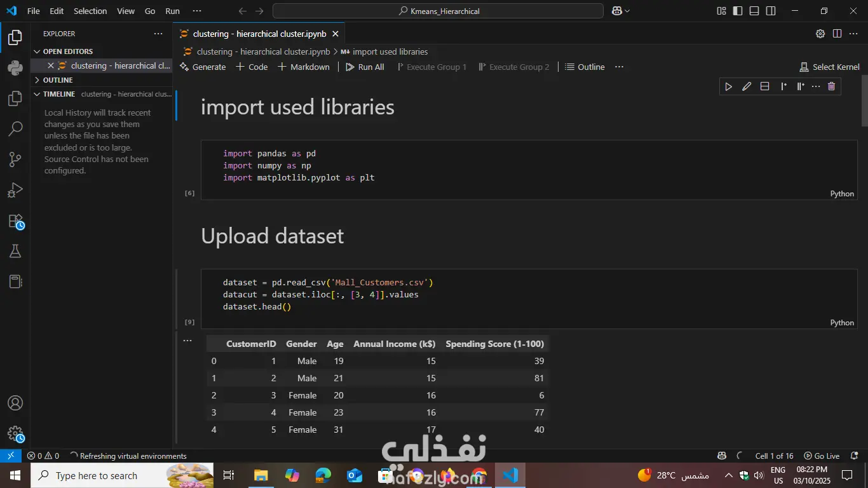This screenshot has width=868, height=488.
Task: Split the active notebook cell
Action: (x=764, y=86)
